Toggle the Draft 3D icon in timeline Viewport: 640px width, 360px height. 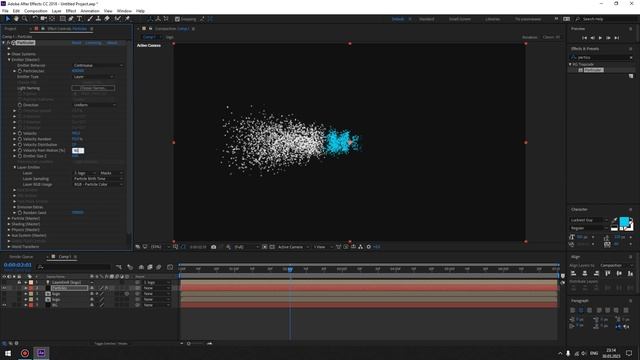point(130,267)
